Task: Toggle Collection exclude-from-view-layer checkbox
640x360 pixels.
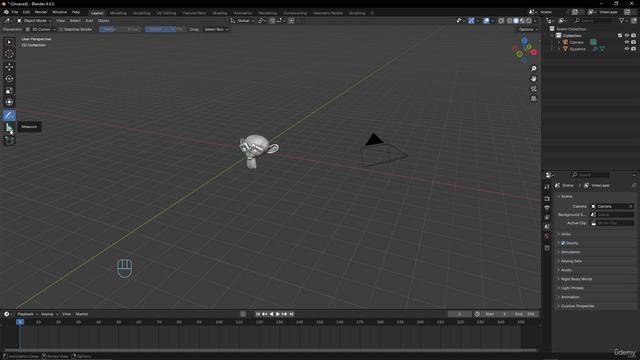Action: point(620,36)
